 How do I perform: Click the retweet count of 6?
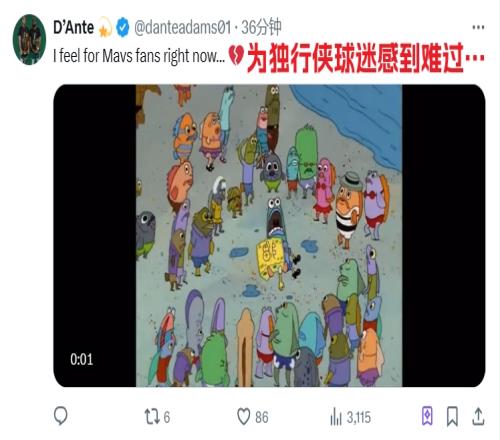click(167, 417)
